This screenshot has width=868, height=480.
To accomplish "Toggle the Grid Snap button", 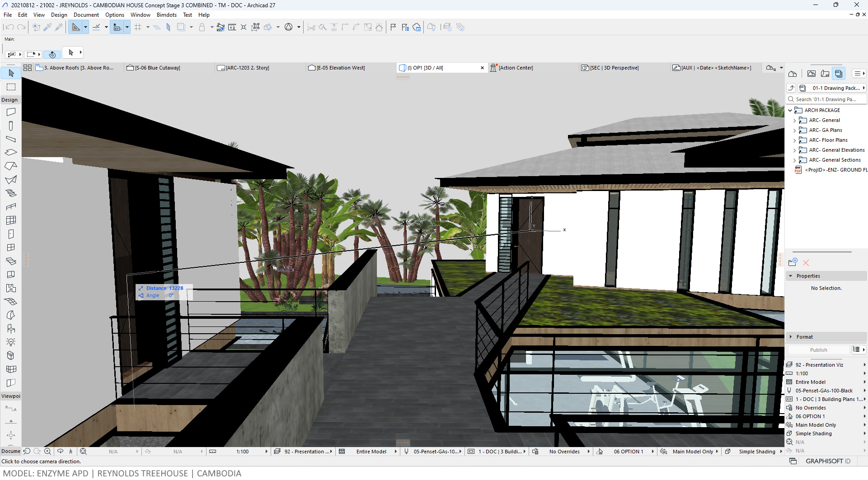I will pyautogui.click(x=138, y=27).
